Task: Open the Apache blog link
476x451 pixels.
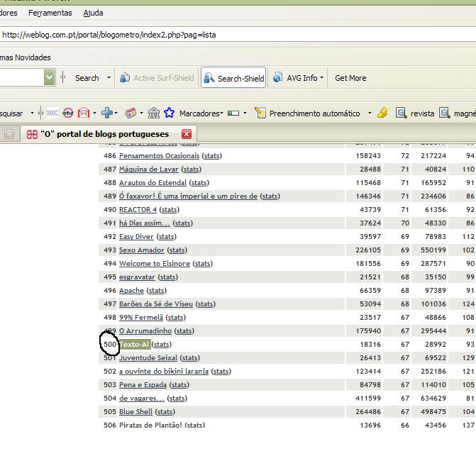Action: tap(131, 291)
